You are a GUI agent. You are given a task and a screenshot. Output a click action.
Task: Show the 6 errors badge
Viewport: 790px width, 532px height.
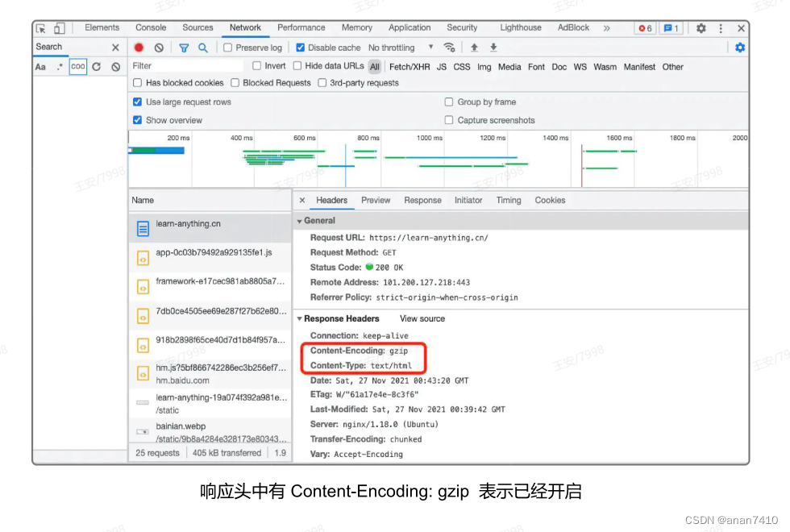646,28
